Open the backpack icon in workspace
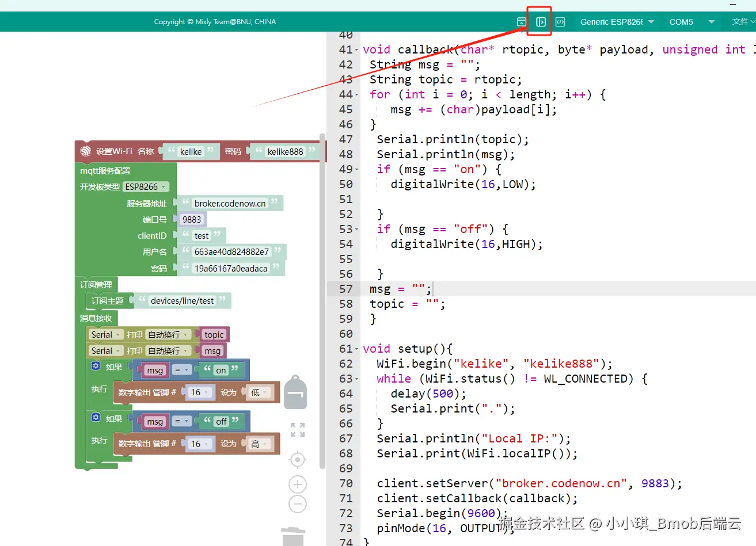The width and height of the screenshot is (756, 546). [295, 392]
